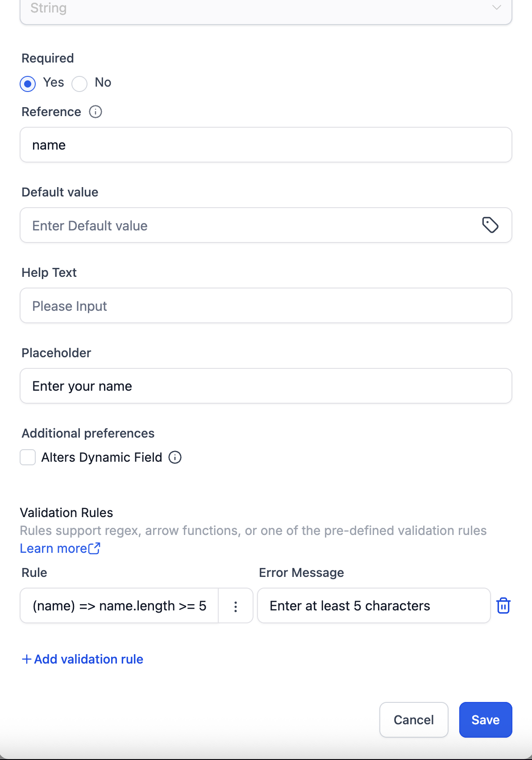Click the Placeholder field showing Enter your name
The width and height of the screenshot is (532, 760).
(266, 386)
